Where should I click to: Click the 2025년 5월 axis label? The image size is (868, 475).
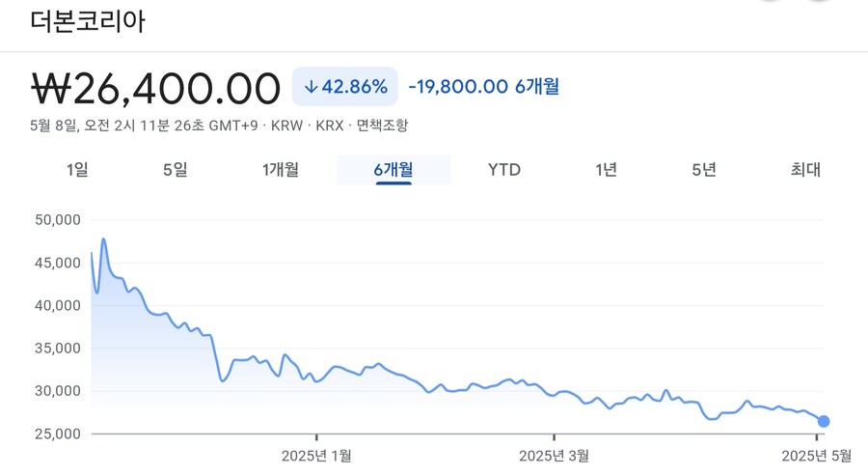point(817,456)
